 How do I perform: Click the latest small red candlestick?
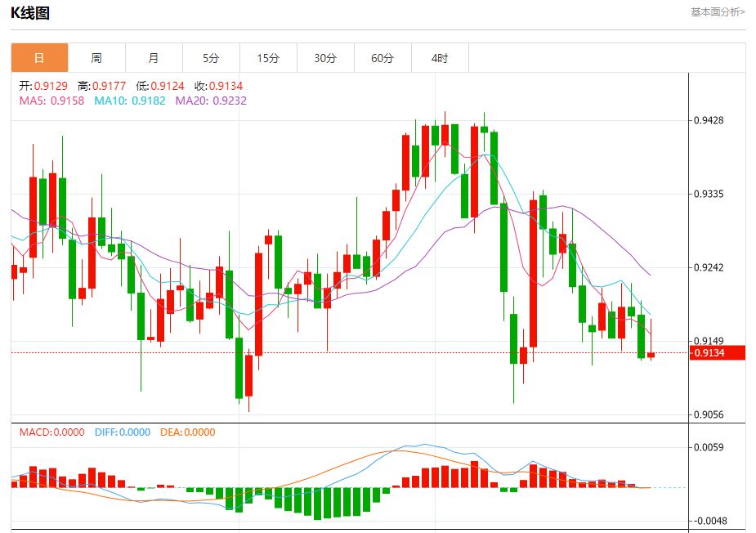[x=651, y=355]
